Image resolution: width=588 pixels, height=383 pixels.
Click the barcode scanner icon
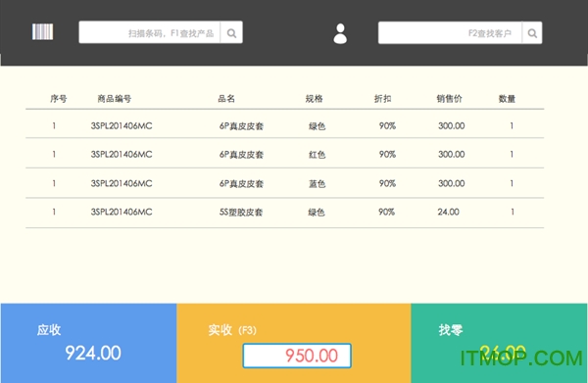[x=42, y=32]
